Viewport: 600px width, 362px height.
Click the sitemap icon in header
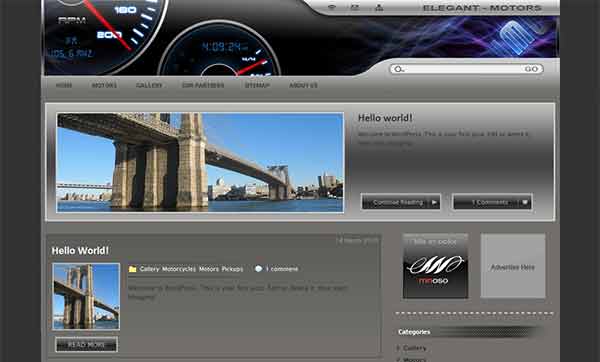tap(379, 7)
